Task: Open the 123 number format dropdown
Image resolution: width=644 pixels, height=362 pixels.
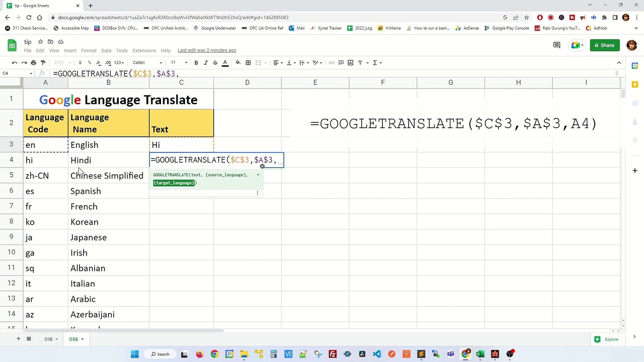Action: point(119,63)
